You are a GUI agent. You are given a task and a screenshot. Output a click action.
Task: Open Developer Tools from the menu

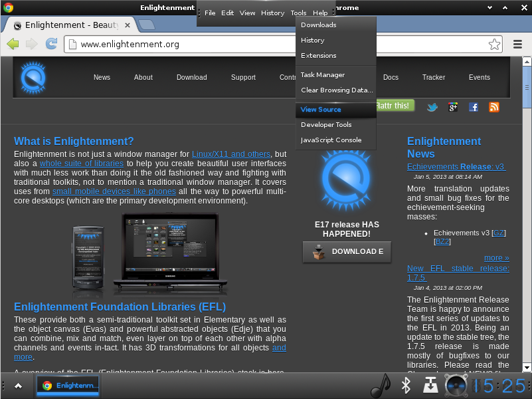click(x=326, y=125)
